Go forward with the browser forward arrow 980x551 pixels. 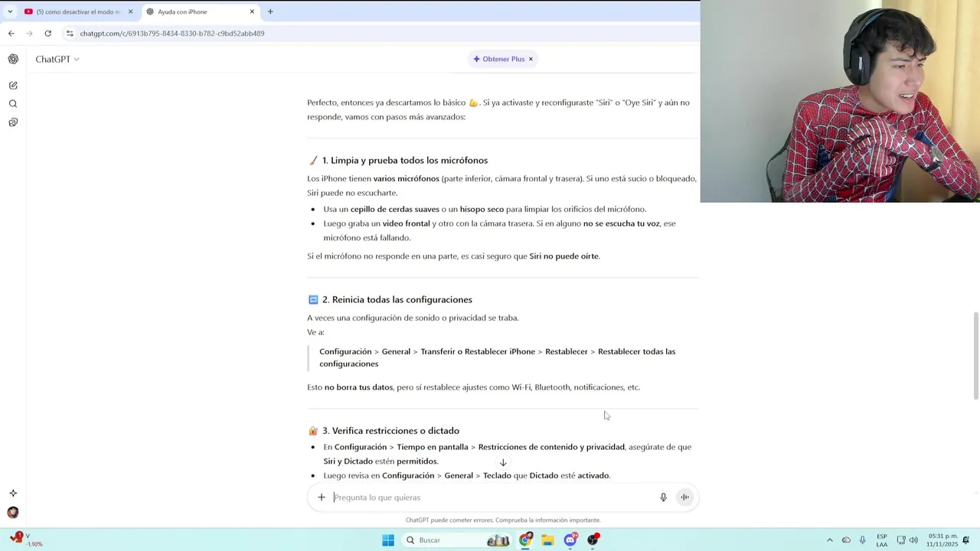29,33
